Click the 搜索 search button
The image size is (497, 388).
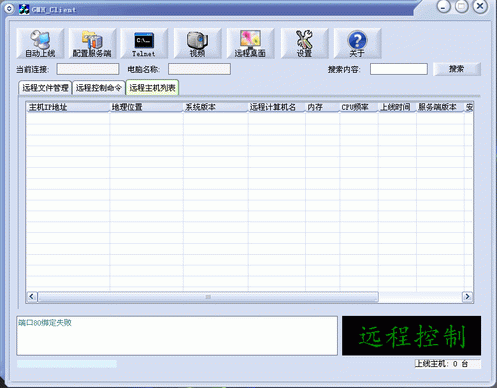[457, 69]
